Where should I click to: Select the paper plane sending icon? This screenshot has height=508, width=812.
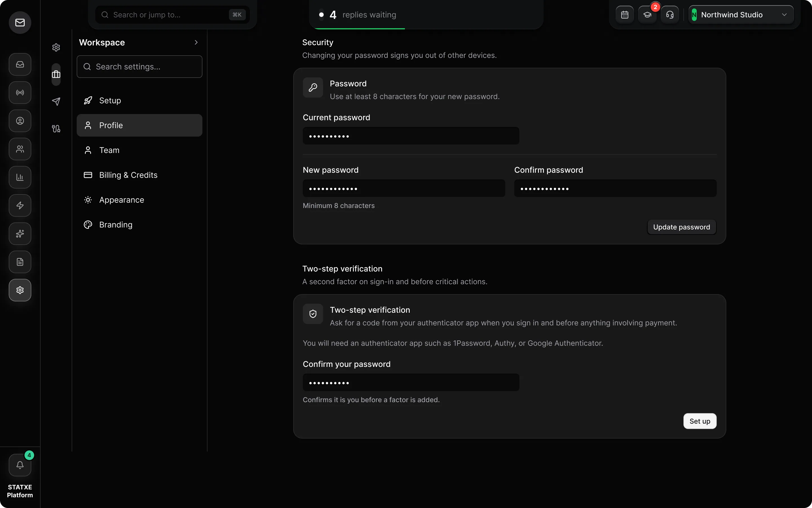(56, 102)
